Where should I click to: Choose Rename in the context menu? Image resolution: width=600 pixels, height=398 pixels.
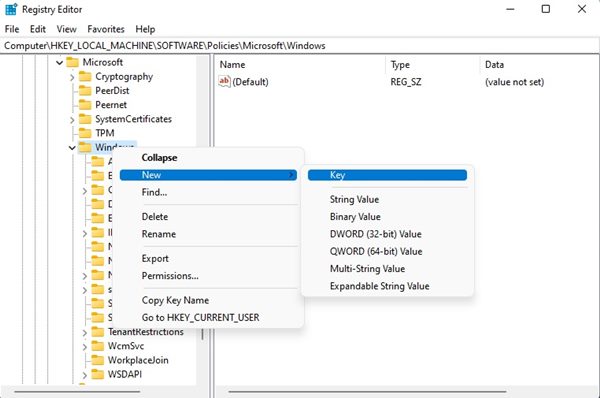click(208, 234)
